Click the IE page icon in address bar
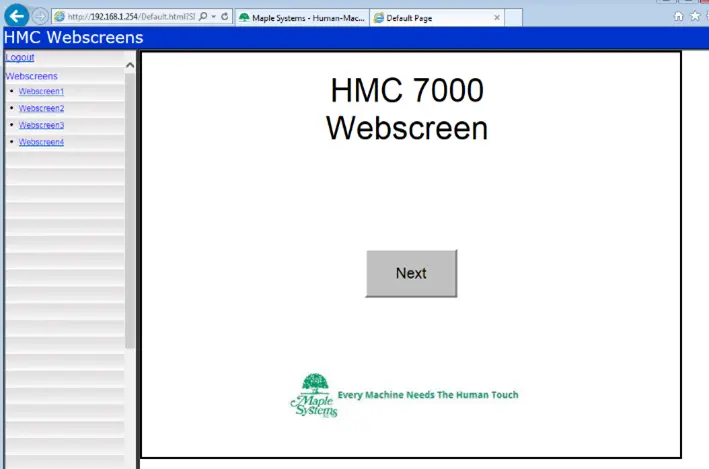This screenshot has width=709, height=469. tap(59, 17)
